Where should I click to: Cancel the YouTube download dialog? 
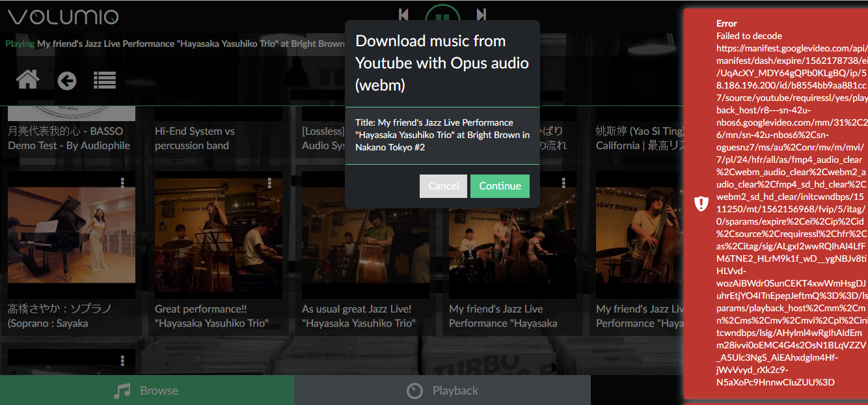point(444,186)
